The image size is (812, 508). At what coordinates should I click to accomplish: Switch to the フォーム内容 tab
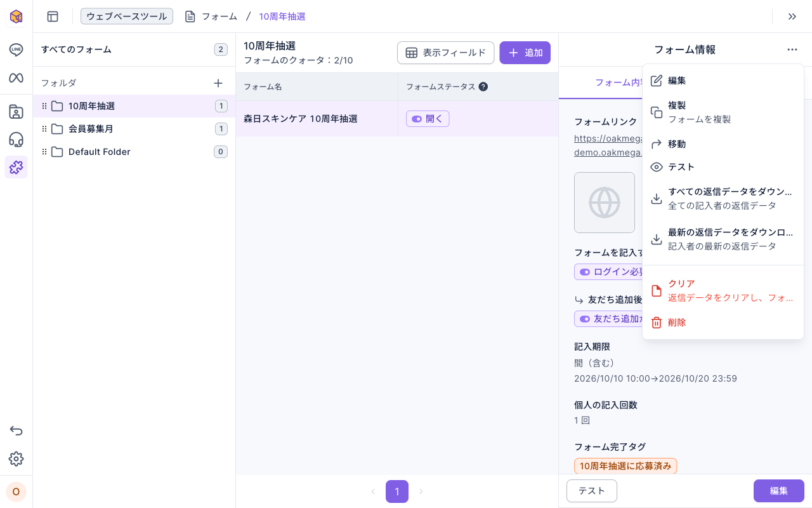[619, 83]
